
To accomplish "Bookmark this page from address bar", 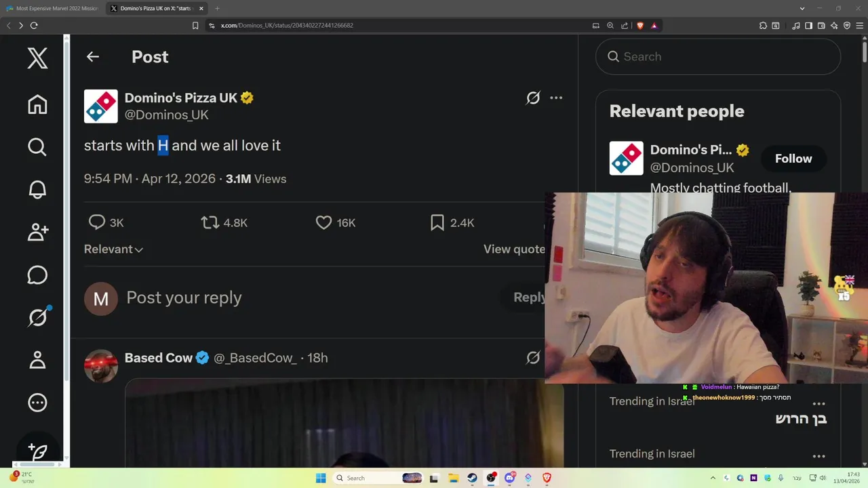I will (x=195, y=26).
